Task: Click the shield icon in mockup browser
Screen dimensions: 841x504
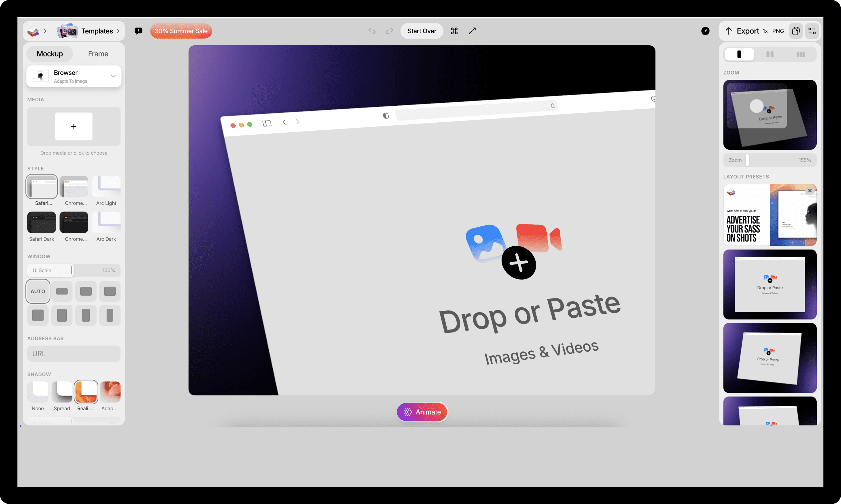Action: (x=386, y=116)
